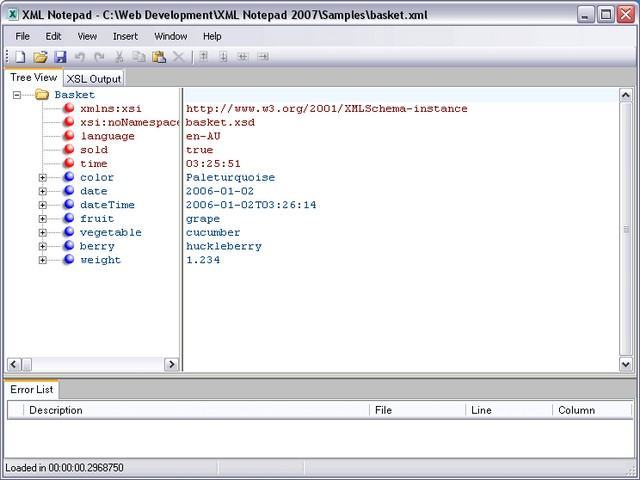Click the Nudge Down toolbar icon
This screenshot has width=640, height=480.
point(223,57)
